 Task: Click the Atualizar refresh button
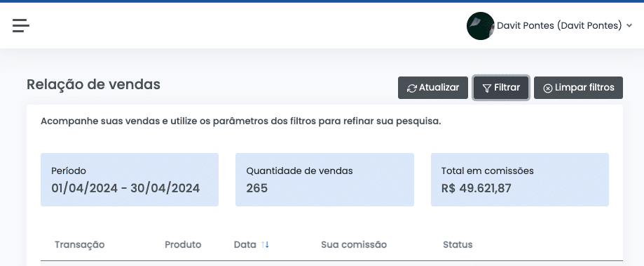click(x=433, y=88)
